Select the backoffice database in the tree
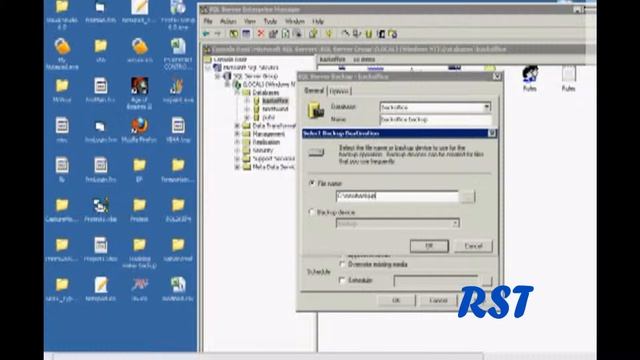The image size is (640, 360). [x=275, y=100]
